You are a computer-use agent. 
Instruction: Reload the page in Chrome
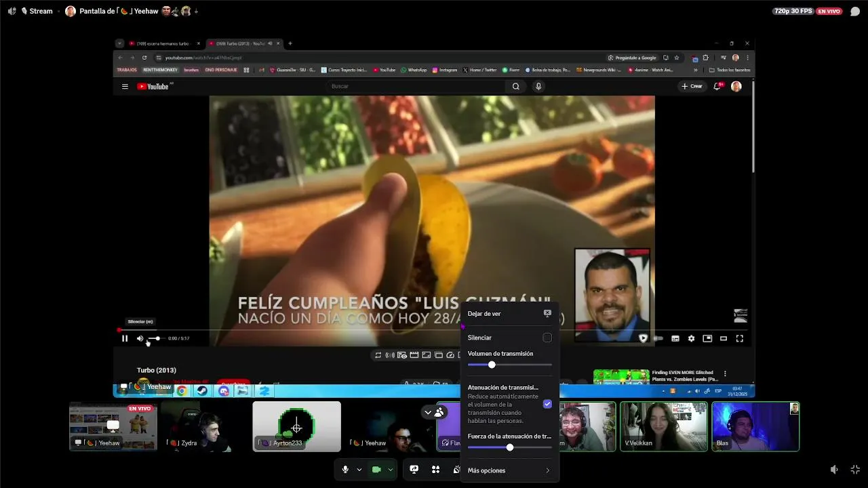(x=144, y=58)
